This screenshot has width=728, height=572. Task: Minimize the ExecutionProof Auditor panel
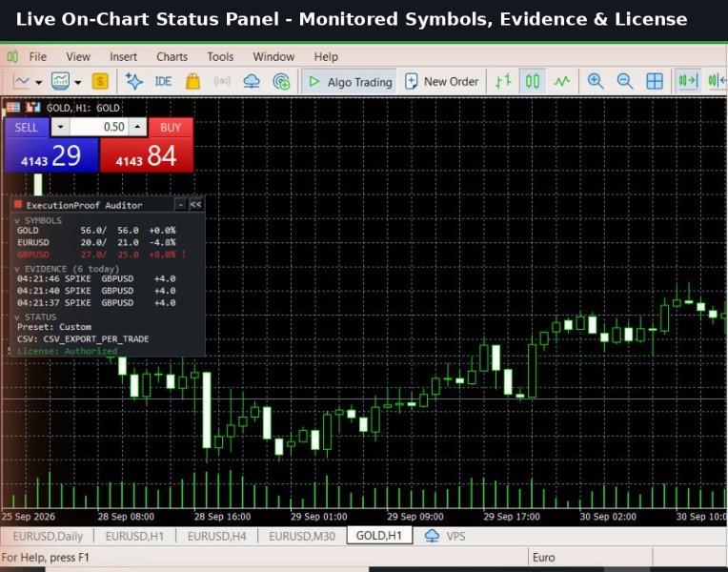click(181, 204)
